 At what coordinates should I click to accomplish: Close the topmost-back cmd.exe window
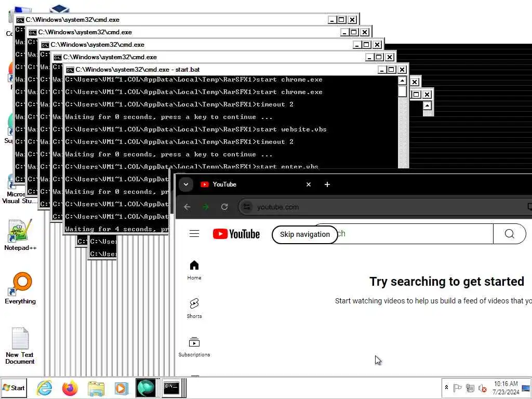[353, 20]
